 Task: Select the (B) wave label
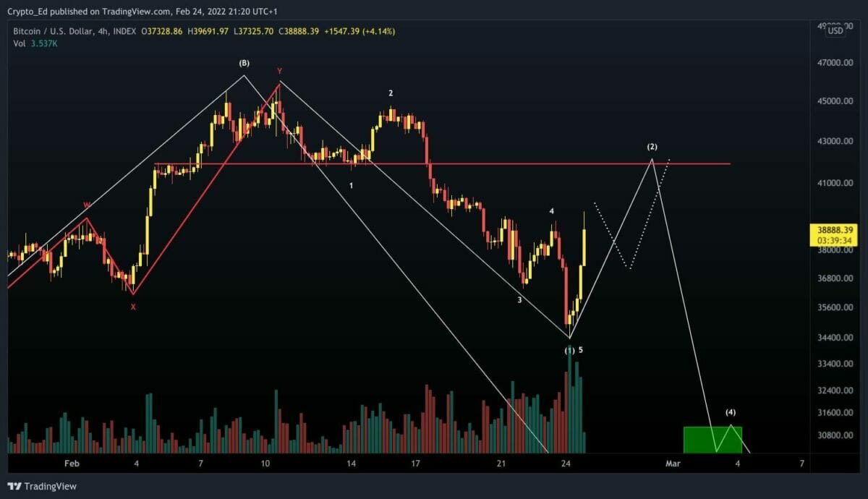pyautogui.click(x=244, y=64)
